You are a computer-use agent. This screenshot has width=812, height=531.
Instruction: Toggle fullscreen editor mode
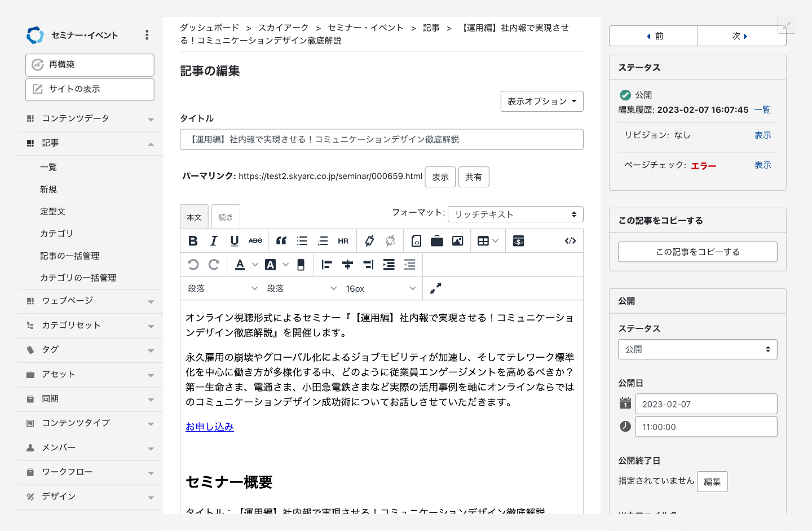435,288
